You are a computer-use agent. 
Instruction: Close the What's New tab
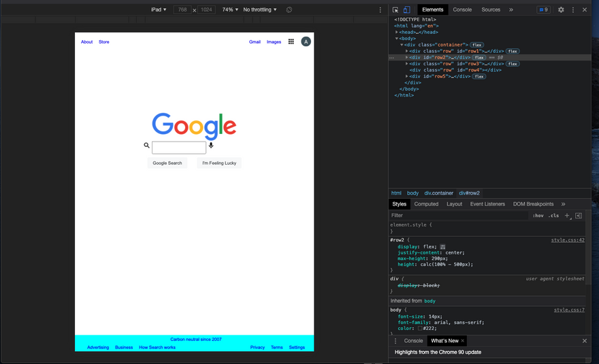(x=463, y=341)
